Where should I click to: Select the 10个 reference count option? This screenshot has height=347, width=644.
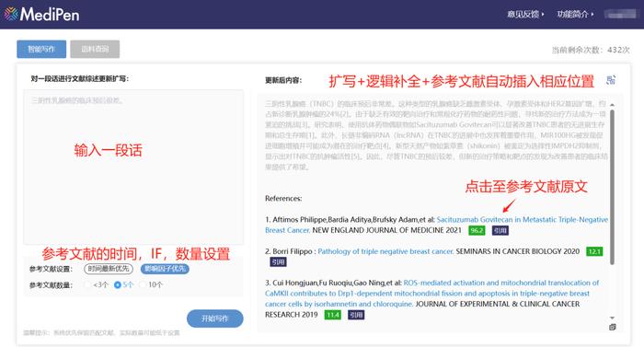click(x=143, y=284)
